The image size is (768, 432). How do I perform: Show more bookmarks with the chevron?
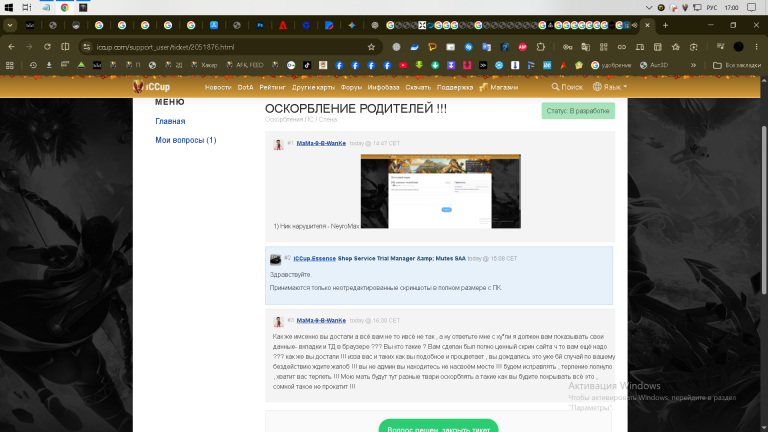[693, 65]
